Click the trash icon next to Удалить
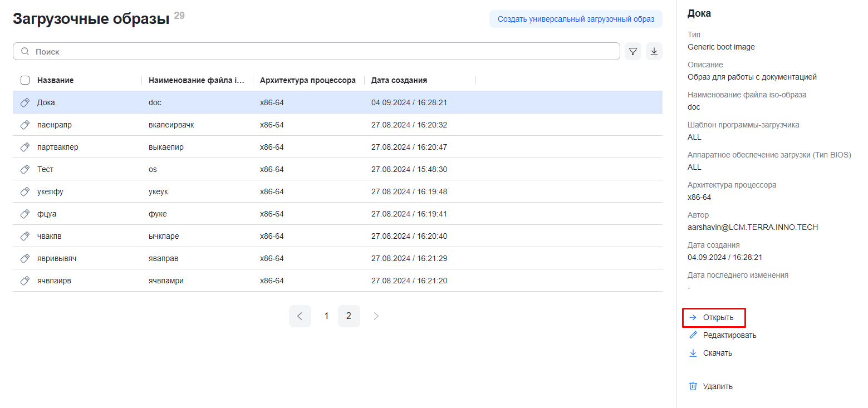Viewport: 868px width, 408px height. (x=693, y=386)
